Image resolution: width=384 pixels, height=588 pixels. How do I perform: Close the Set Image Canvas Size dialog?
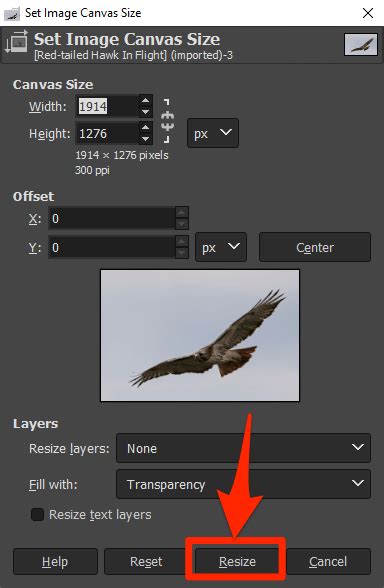click(x=368, y=13)
